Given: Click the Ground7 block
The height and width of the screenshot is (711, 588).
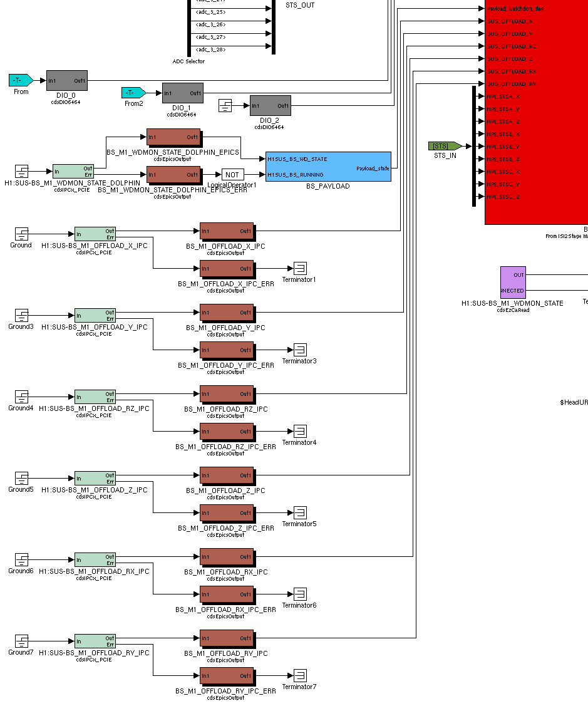Looking at the screenshot, I should tap(21, 641).
